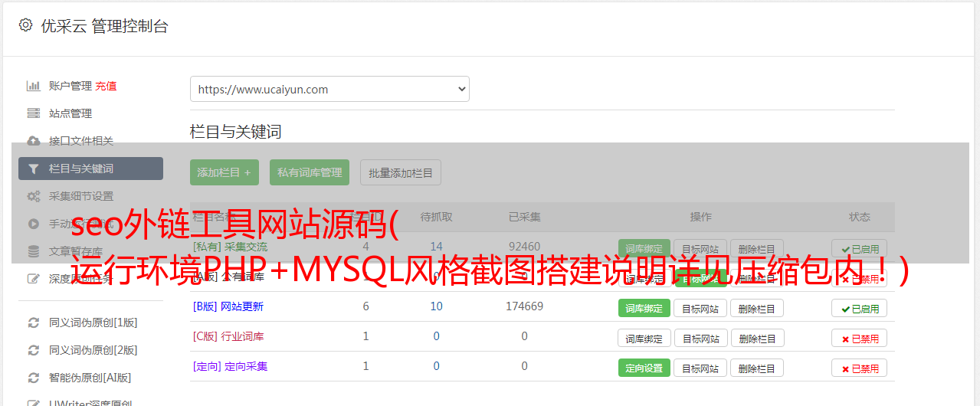Click the red 充值 link
The image size is (980, 406).
point(107,86)
